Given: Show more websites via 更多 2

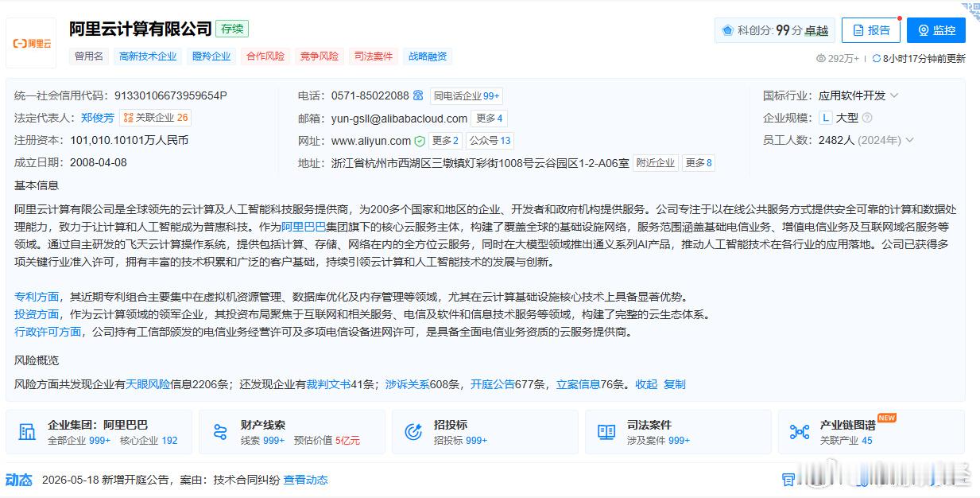Looking at the screenshot, I should 445,141.
